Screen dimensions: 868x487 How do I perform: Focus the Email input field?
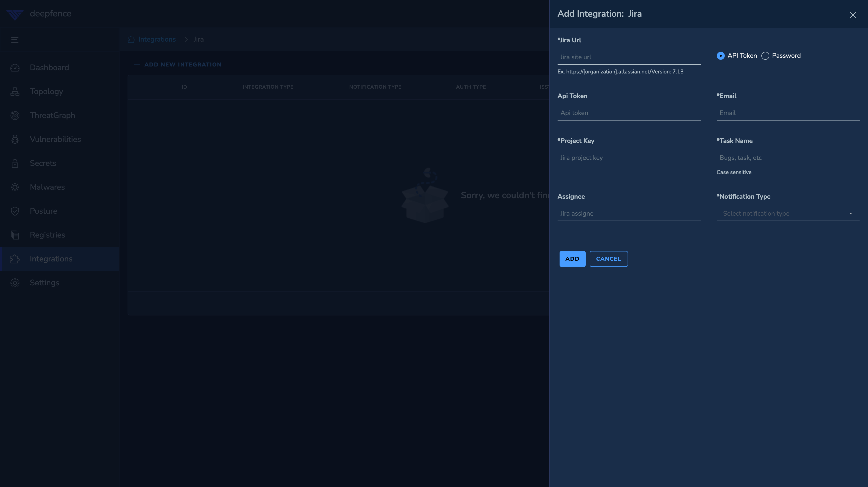[788, 113]
